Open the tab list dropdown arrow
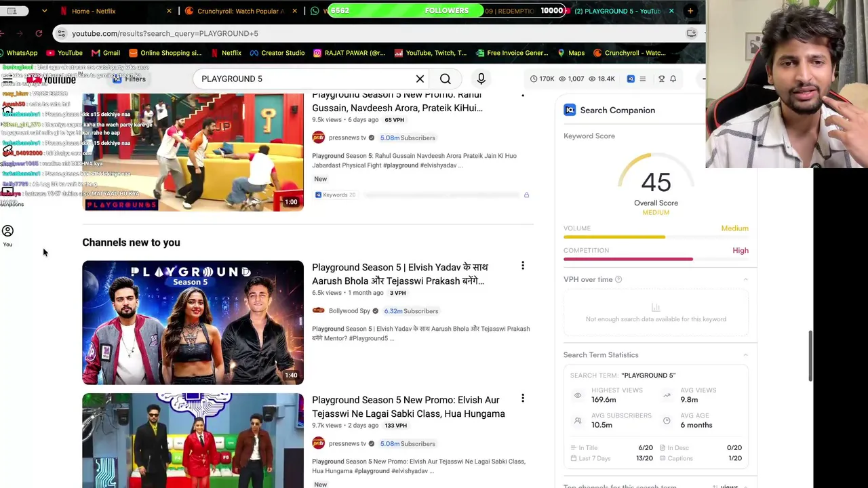 44,11
